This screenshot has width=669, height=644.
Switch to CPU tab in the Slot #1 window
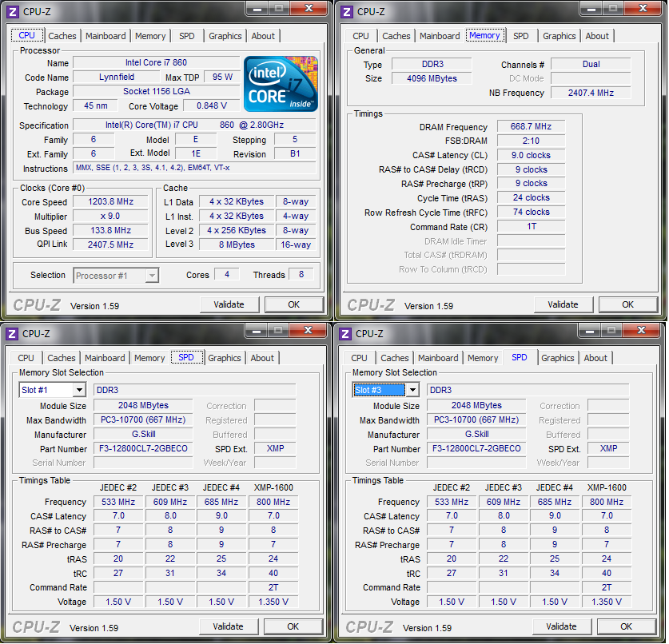point(26,358)
